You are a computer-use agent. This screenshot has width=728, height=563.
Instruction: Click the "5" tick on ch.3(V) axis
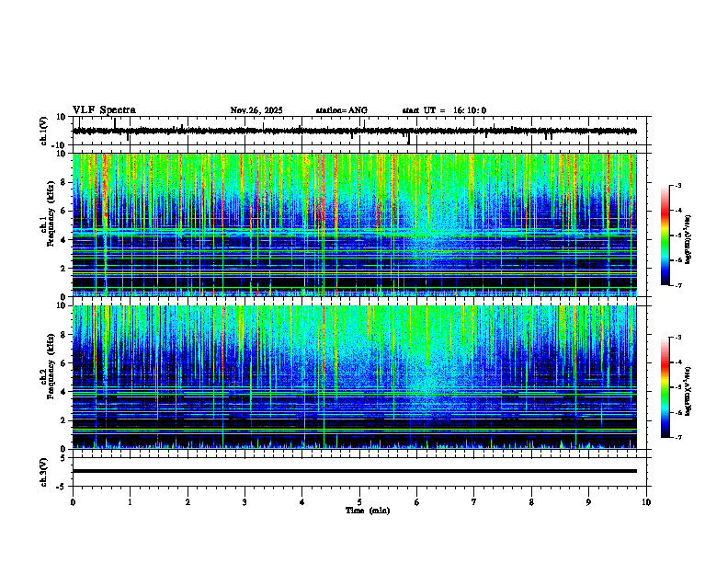[x=63, y=458]
